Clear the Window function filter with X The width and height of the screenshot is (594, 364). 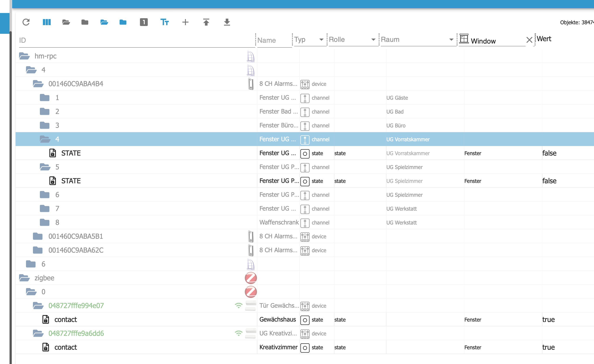[x=529, y=40]
